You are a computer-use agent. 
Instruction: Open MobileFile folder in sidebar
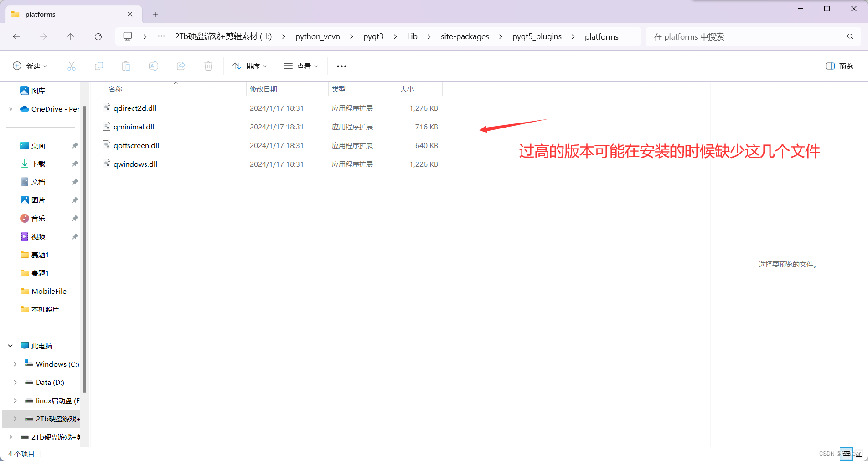[x=44, y=291]
